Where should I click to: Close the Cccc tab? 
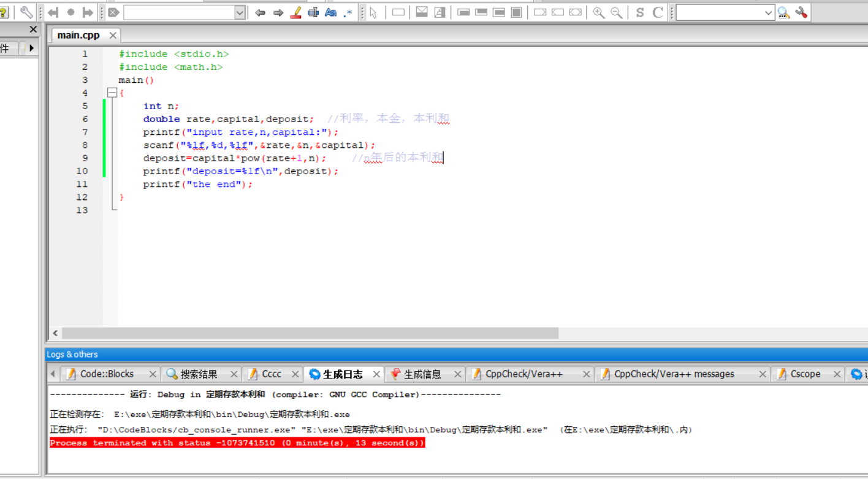(295, 374)
